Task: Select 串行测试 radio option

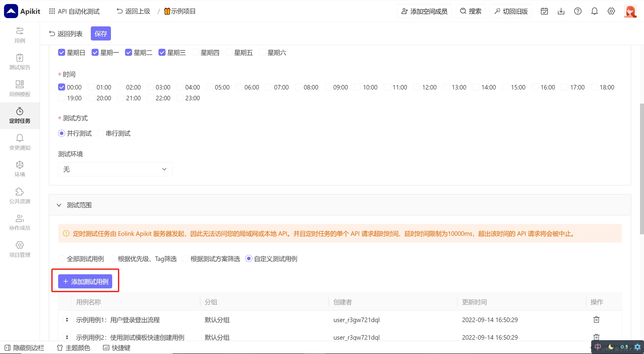Action: pos(101,133)
